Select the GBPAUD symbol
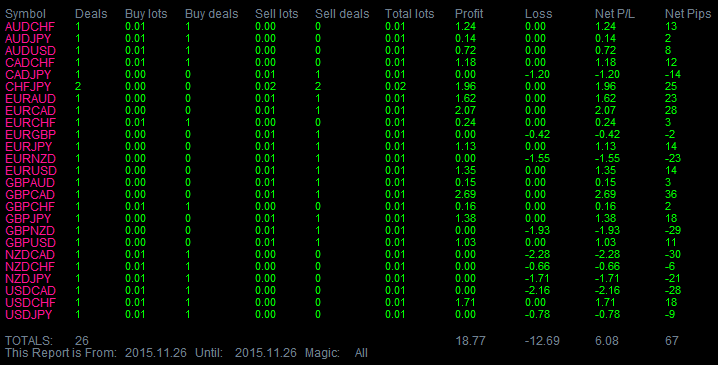718x365 pixels. coord(30,182)
